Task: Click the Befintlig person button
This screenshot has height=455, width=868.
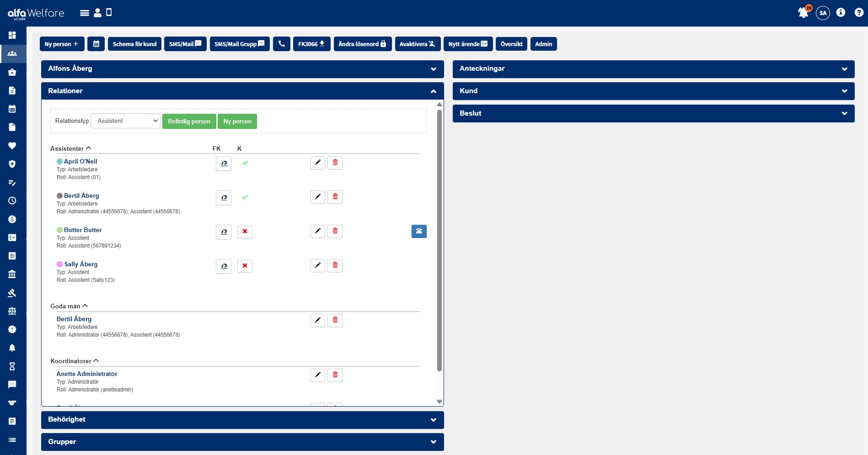Action: 189,122
